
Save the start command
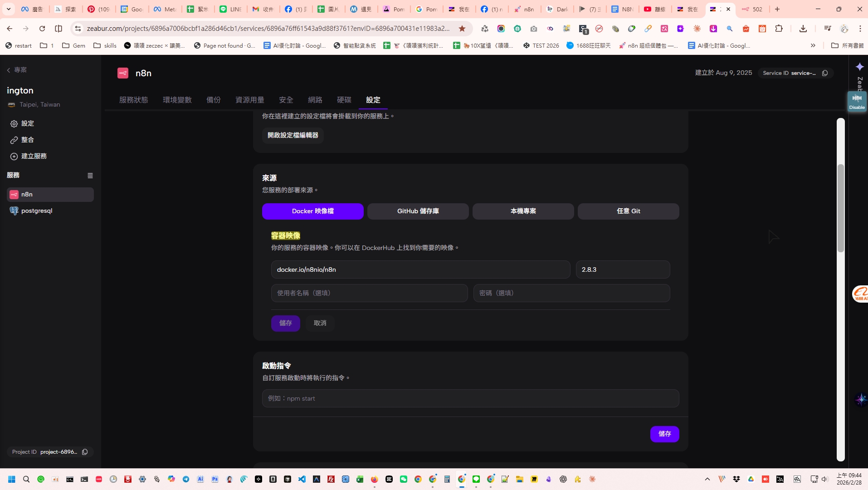665,434
